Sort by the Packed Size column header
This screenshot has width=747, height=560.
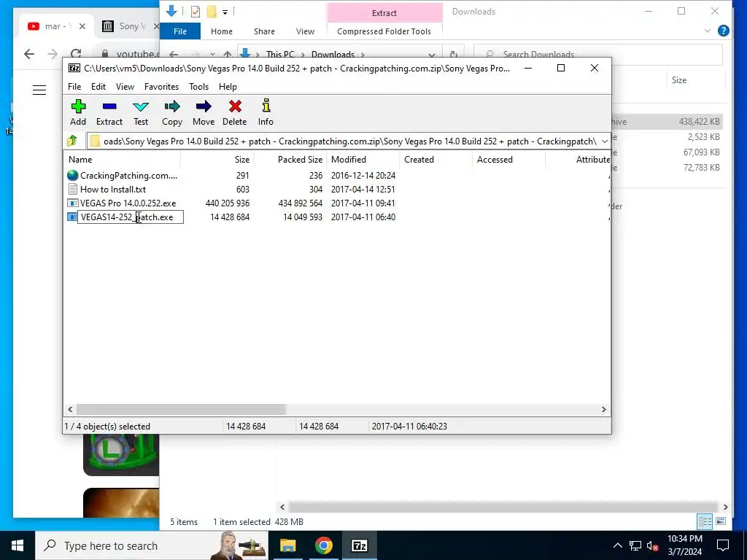(x=290, y=160)
